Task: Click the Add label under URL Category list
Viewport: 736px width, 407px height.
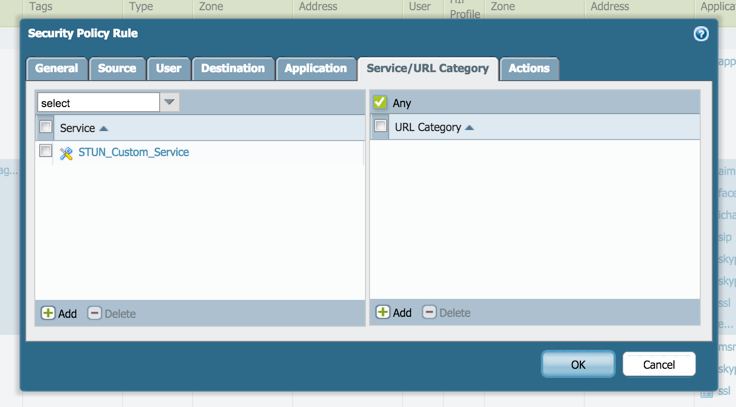Action: (x=402, y=313)
